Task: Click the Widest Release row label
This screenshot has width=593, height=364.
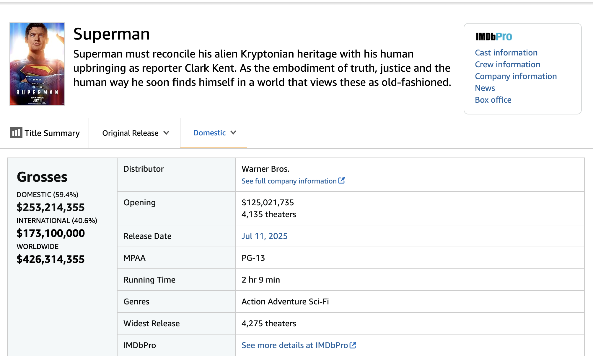Action: [151, 323]
